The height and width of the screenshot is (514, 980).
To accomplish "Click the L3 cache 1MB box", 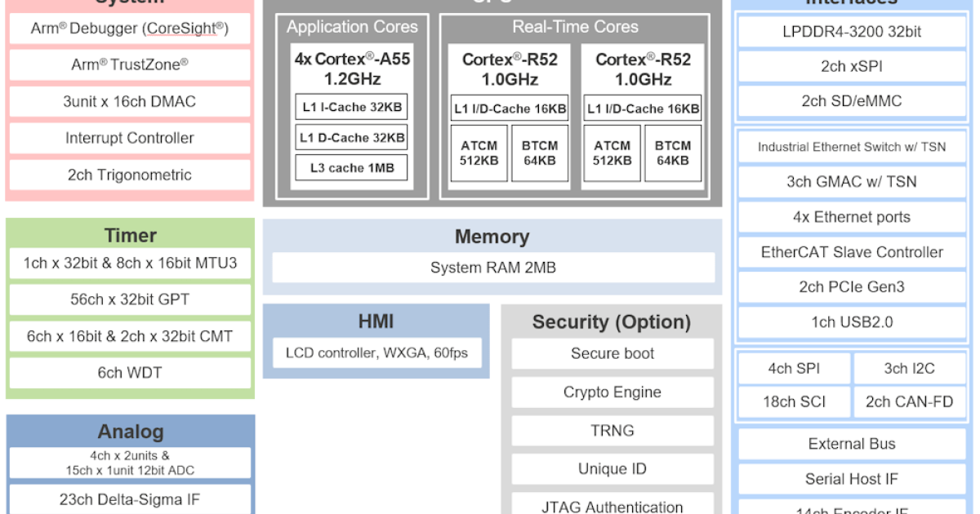I will [x=352, y=168].
